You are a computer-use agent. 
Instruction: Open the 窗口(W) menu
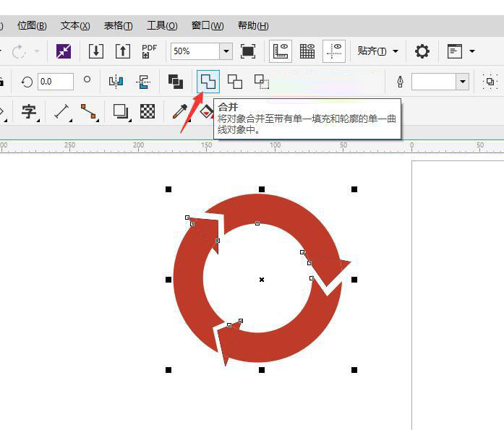coord(208,26)
